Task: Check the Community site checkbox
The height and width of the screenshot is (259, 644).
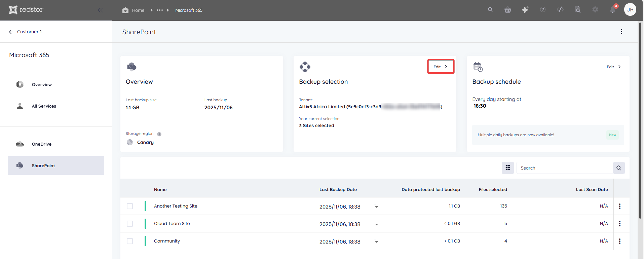Action: coord(130,241)
